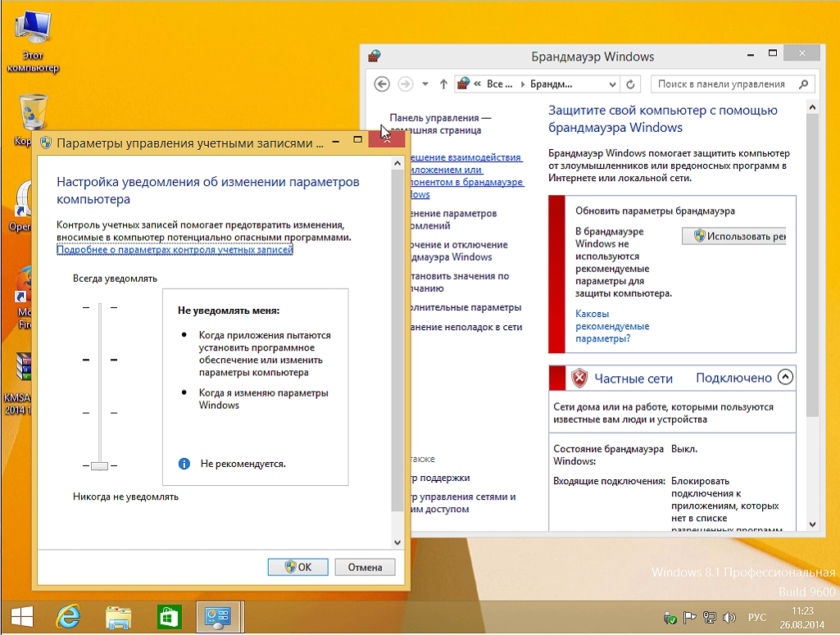The image size is (840, 635).
Task: Open Устранение неполадок в сети link
Action: [466, 327]
